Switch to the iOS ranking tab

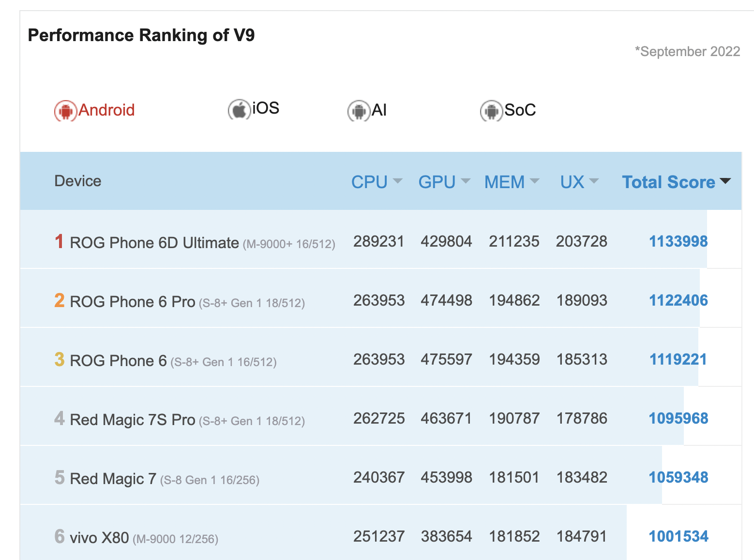(254, 109)
